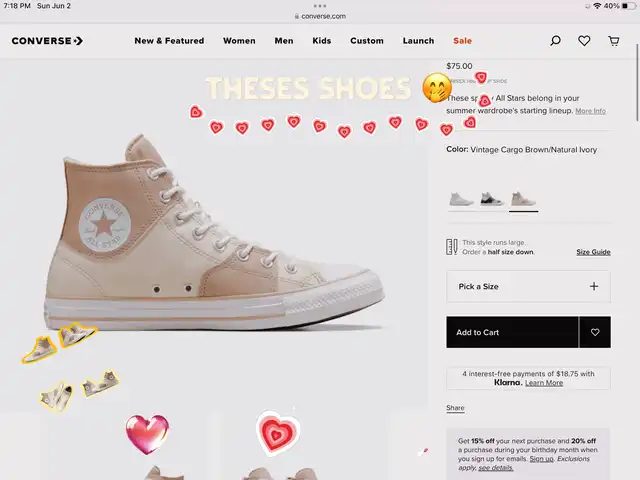Viewport: 640px width, 480px height.
Task: Click Add to Cart button
Action: click(x=512, y=332)
